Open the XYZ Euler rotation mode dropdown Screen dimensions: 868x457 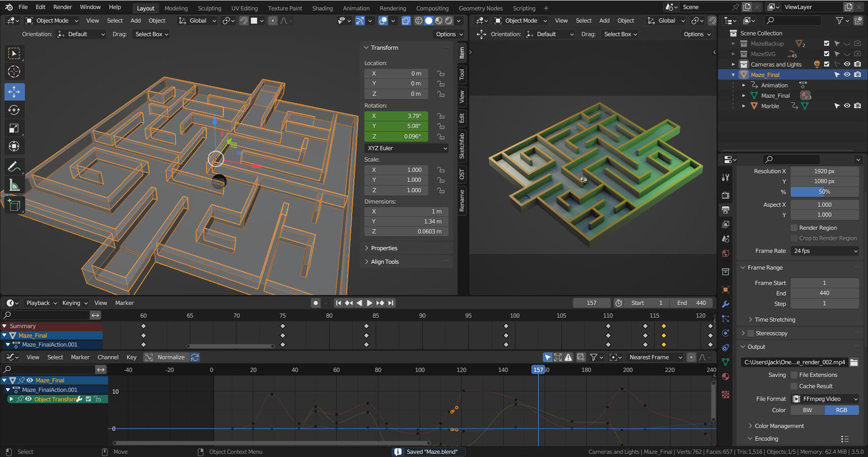[x=405, y=148]
